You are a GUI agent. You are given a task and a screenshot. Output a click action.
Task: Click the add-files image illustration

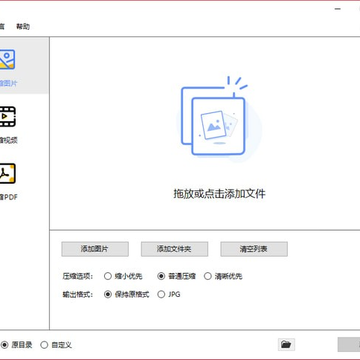(218, 120)
